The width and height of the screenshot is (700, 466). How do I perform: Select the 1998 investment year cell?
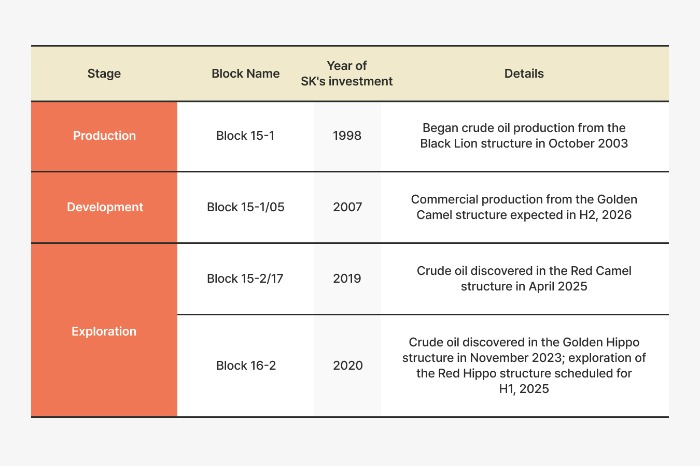[x=347, y=136]
